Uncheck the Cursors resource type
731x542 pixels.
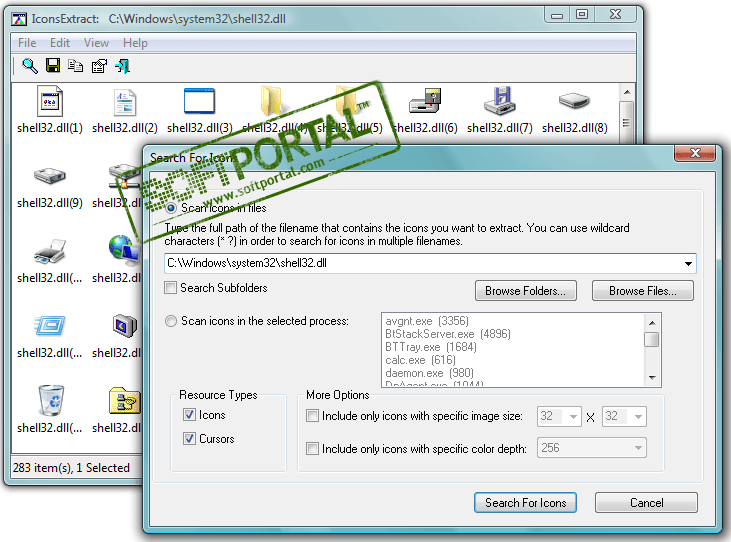pos(189,439)
